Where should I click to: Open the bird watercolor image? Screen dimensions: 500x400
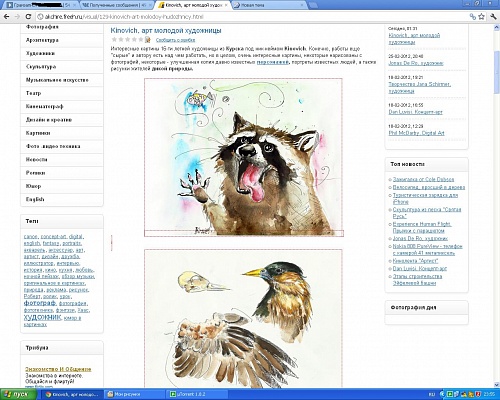pyautogui.click(x=244, y=318)
